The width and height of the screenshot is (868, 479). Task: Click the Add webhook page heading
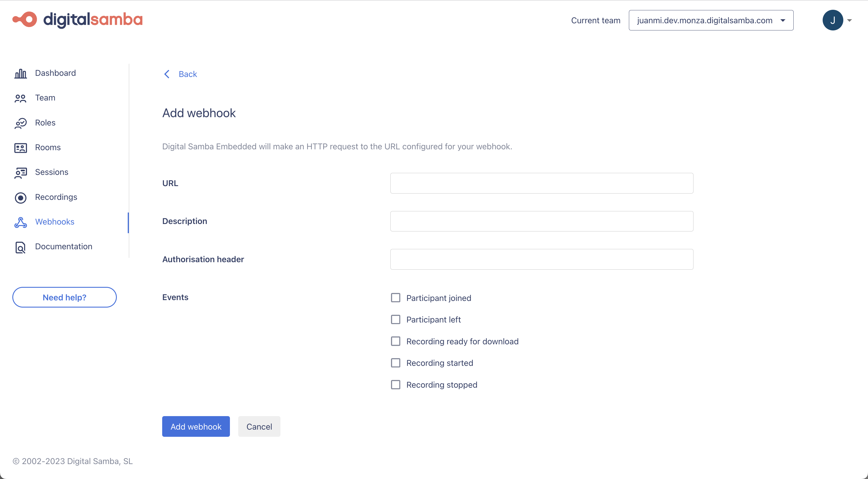(199, 113)
